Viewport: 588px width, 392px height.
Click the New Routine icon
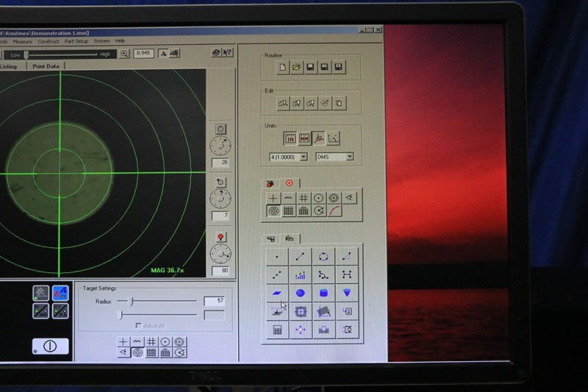283,67
